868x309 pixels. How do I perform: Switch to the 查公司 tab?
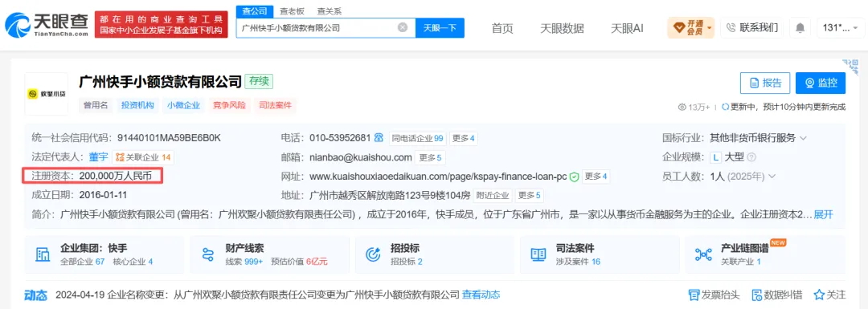(255, 10)
